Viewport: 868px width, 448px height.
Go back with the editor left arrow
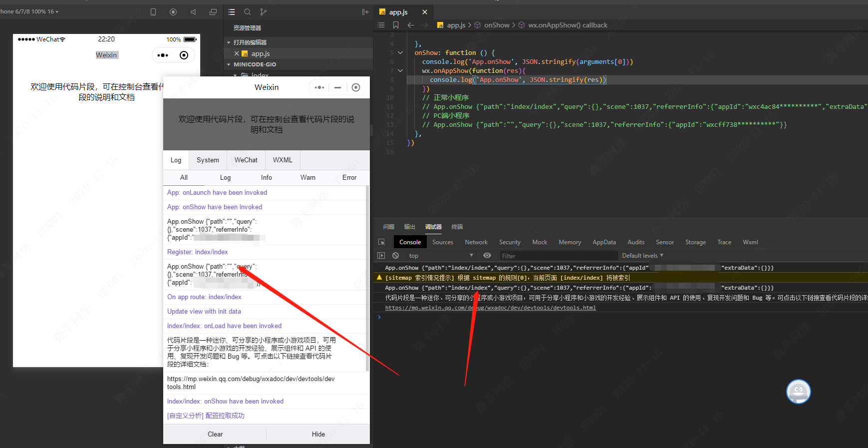pos(411,25)
